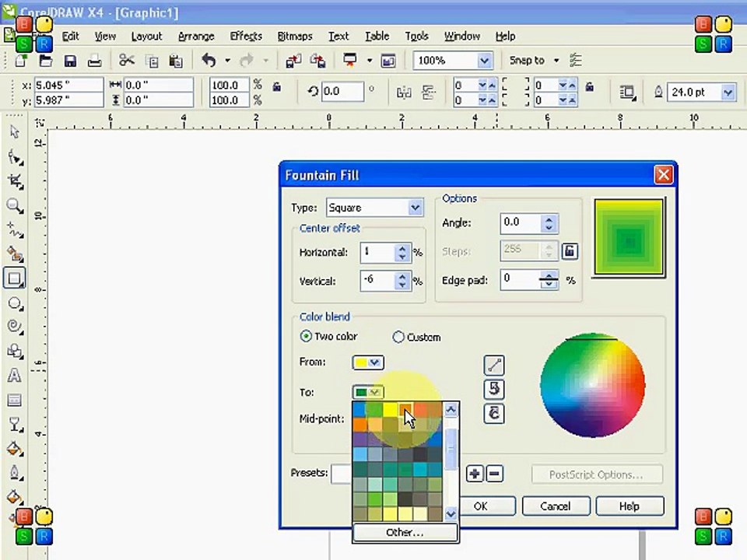Open the To color dropdown
The width and height of the screenshot is (747, 560).
click(375, 392)
